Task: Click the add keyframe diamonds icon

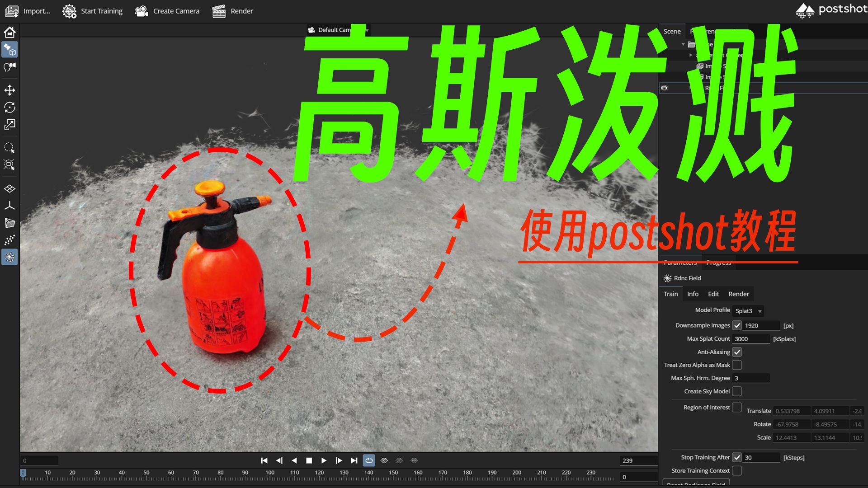Action: pyautogui.click(x=384, y=460)
